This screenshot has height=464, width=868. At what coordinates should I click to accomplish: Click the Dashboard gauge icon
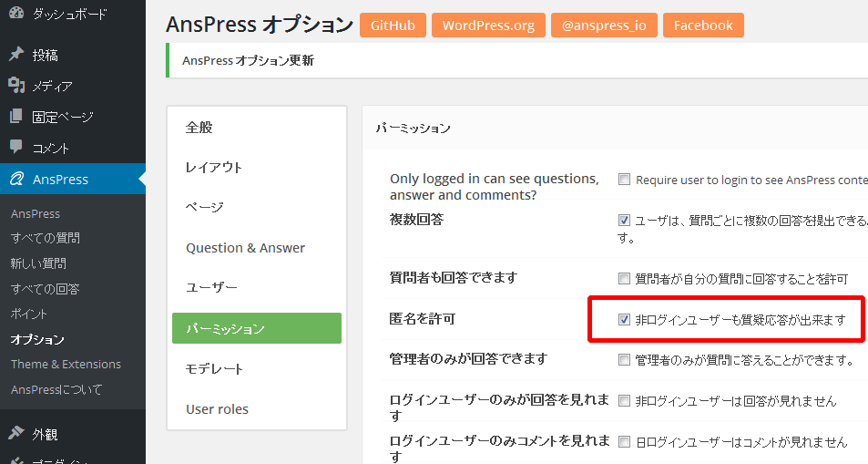click(16, 12)
